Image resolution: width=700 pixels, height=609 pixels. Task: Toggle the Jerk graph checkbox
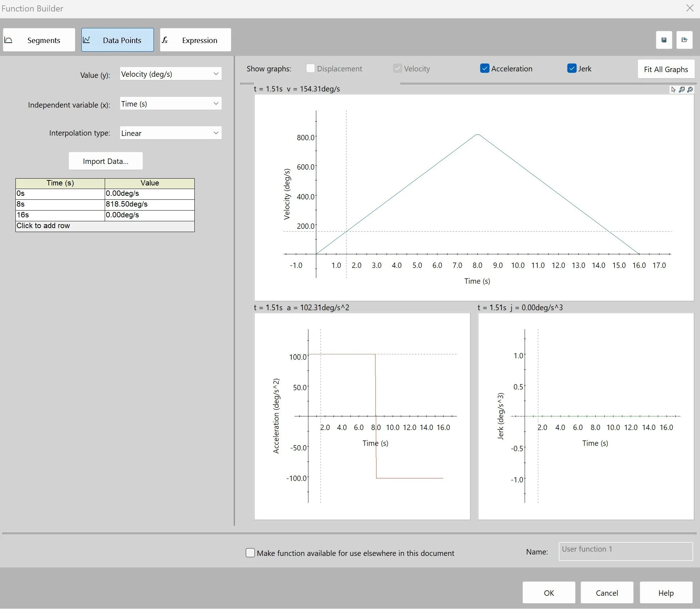(572, 69)
